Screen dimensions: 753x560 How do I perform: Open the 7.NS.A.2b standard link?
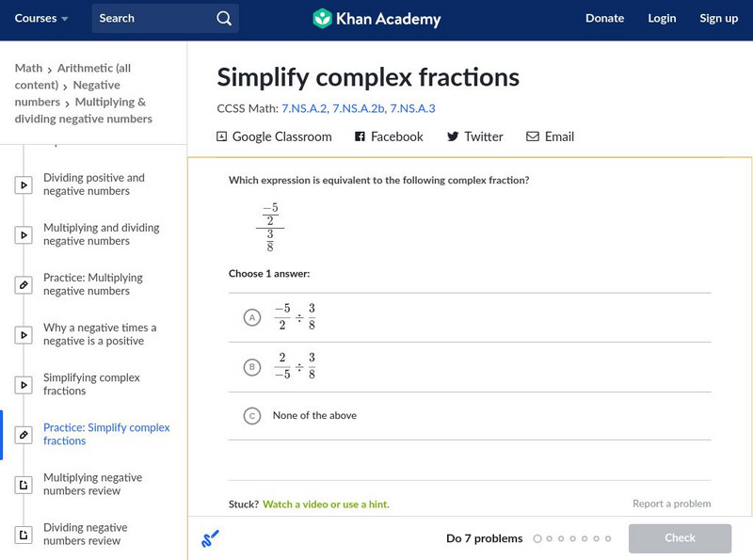pyautogui.click(x=358, y=108)
